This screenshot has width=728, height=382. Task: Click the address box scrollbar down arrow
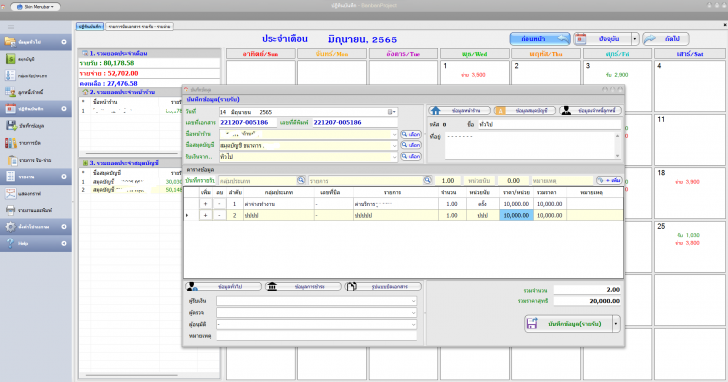tap(618, 156)
